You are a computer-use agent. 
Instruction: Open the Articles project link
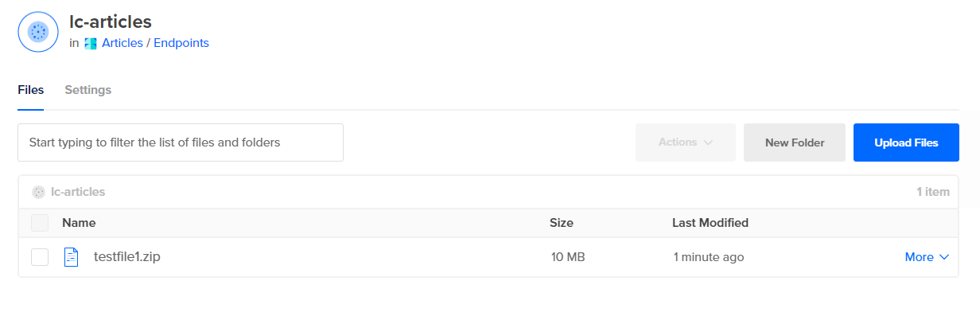pyautogui.click(x=122, y=43)
